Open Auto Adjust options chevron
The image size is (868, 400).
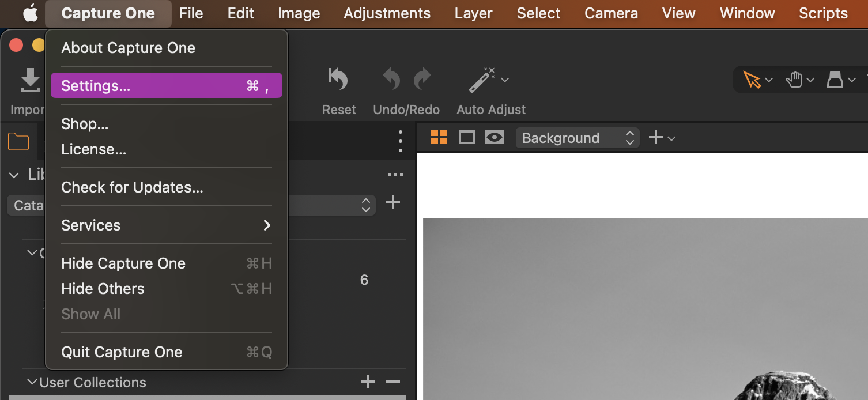[x=505, y=80]
